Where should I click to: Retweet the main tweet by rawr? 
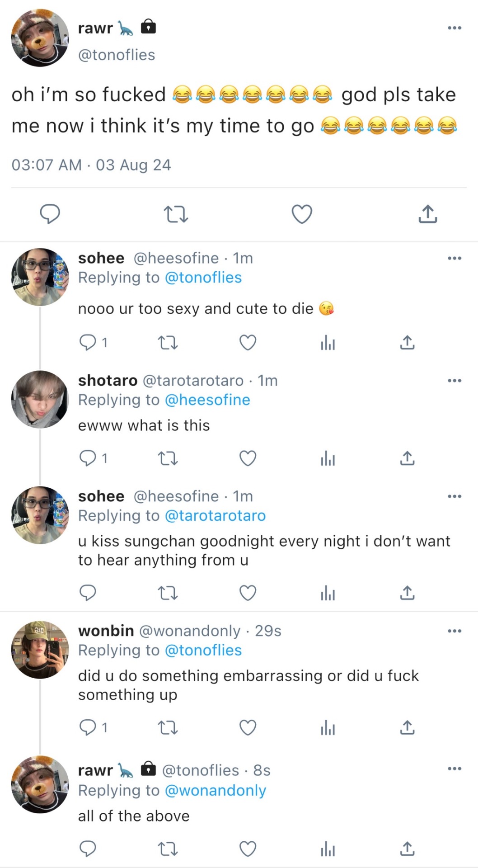tap(175, 214)
